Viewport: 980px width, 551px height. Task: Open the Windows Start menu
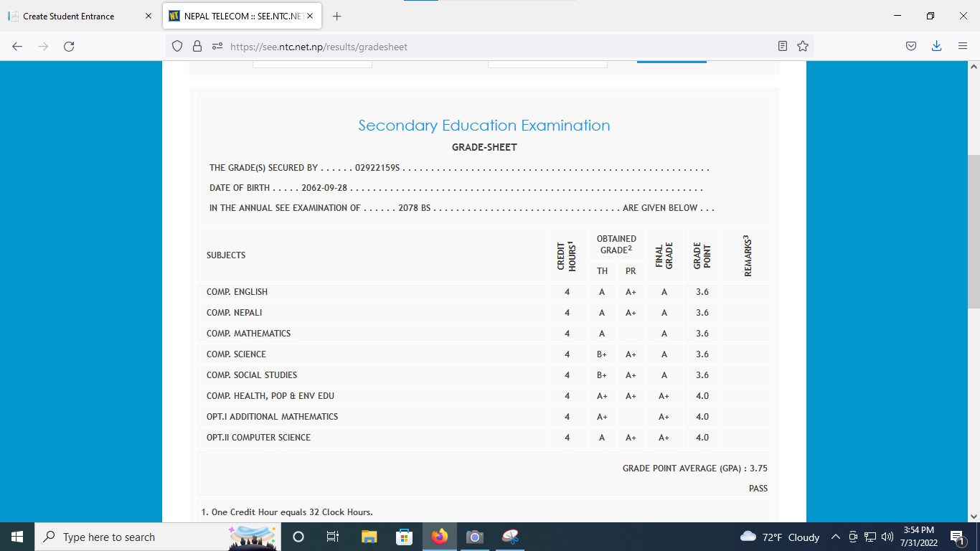click(x=17, y=537)
